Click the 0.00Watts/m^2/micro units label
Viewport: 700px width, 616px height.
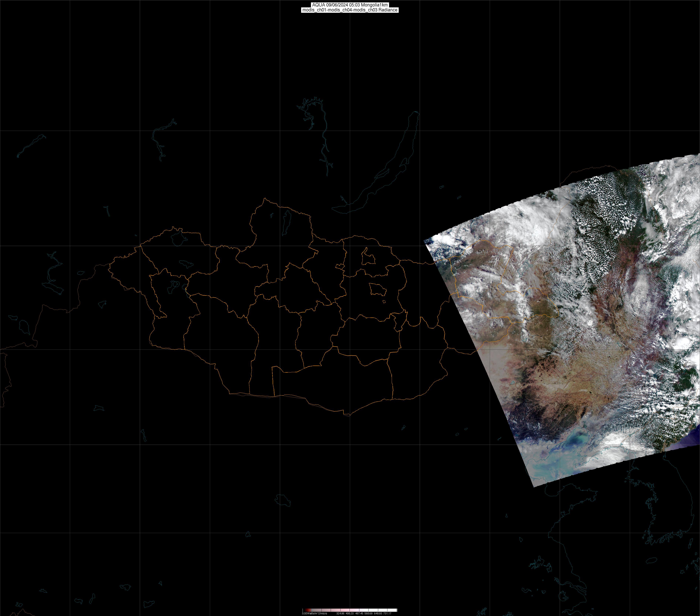coord(314,613)
